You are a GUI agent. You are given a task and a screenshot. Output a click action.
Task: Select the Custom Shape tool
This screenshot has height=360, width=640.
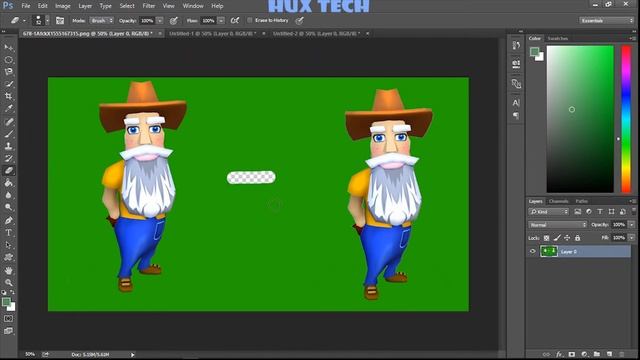click(x=9, y=258)
